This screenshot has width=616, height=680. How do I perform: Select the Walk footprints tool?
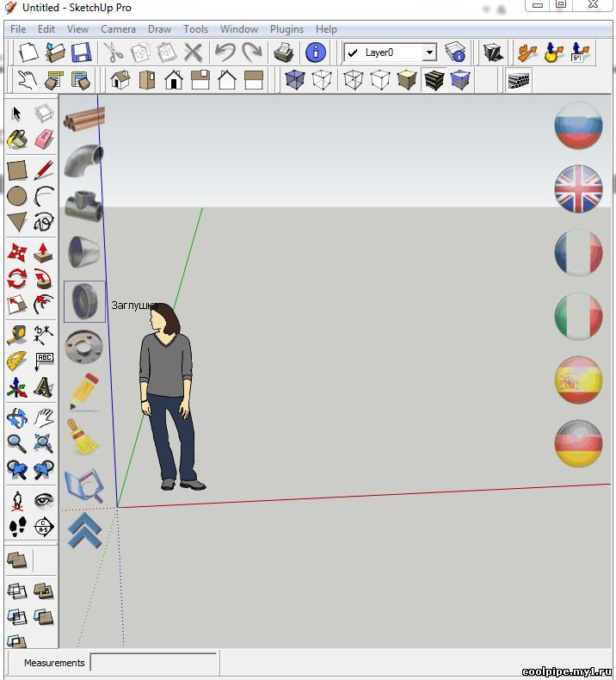17,527
